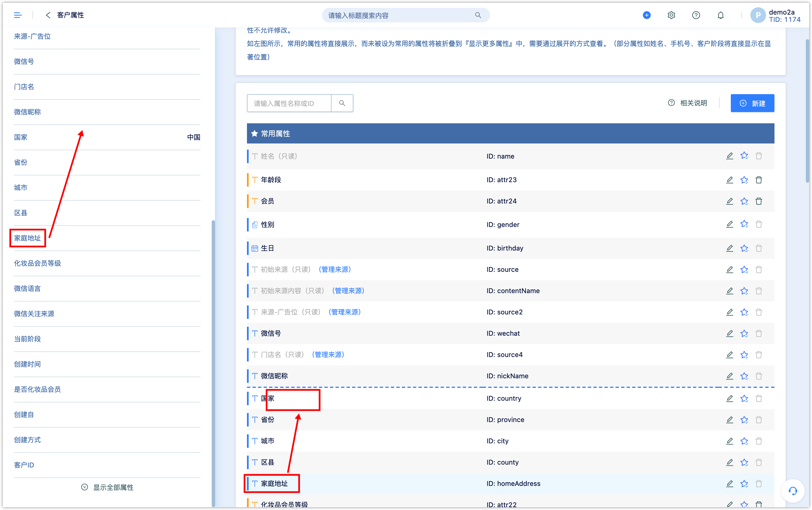The height and width of the screenshot is (510, 812).
Task: Select 化妆品会员等级 in the left list
Action: click(x=38, y=263)
